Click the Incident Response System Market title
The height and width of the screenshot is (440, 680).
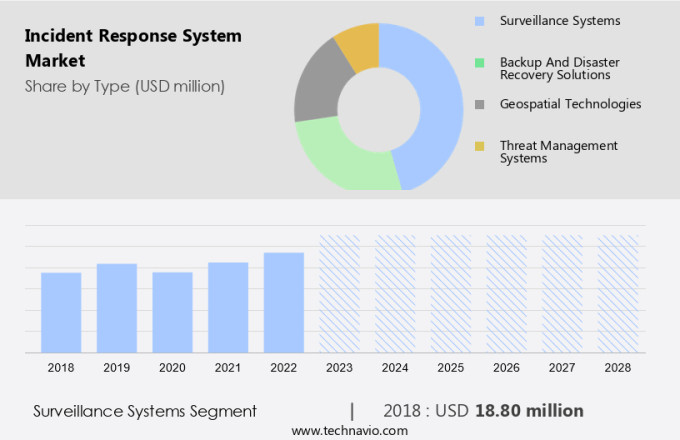(133, 48)
